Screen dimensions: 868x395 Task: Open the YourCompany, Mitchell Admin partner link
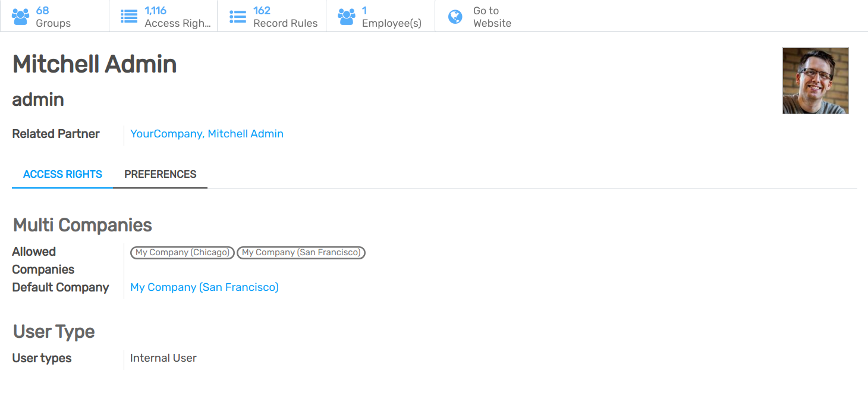(x=206, y=133)
